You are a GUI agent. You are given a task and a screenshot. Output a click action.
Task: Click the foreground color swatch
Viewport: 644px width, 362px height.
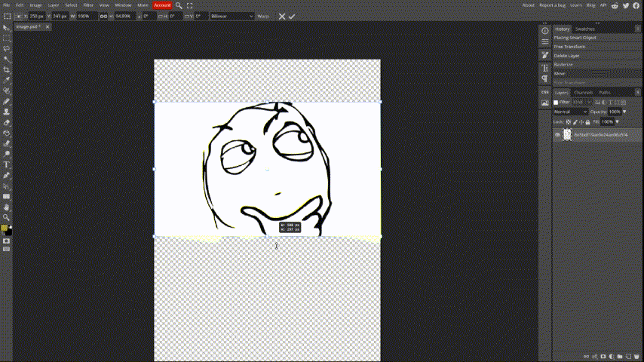click(5, 228)
